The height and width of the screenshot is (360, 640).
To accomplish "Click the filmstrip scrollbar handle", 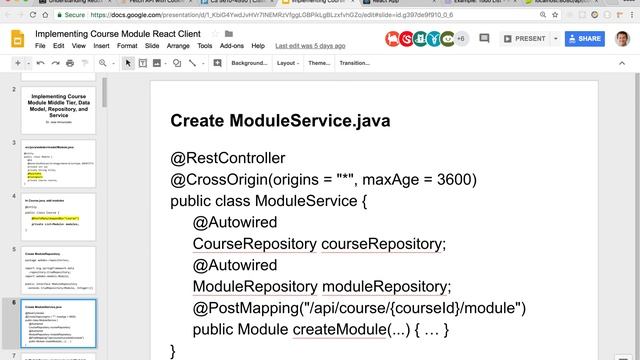I will [104, 92].
